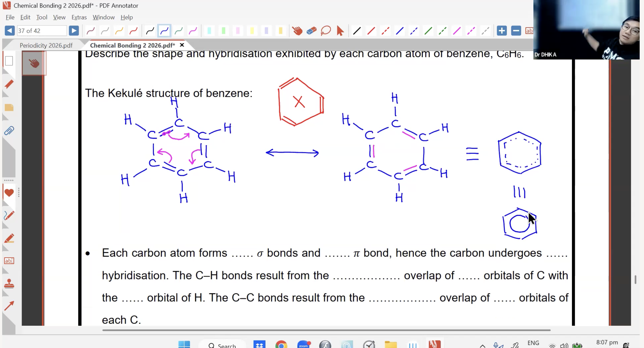Select the freehand Pen tool in sidebar
Image resolution: width=644 pixels, height=348 pixels.
[x=9, y=216]
